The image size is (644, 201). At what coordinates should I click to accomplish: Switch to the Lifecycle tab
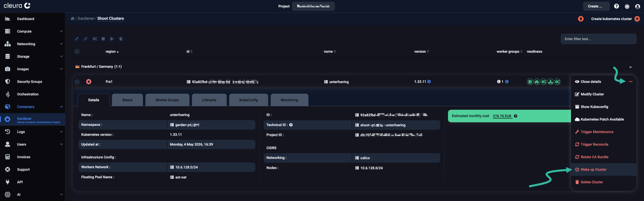209,100
